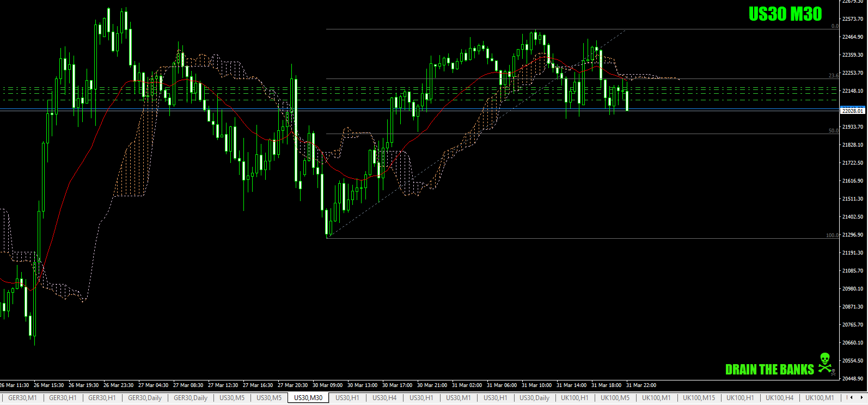Screen dimensions: 868x405
Task: Click the 31 Mar 14:00 time label
Action: (x=572, y=385)
